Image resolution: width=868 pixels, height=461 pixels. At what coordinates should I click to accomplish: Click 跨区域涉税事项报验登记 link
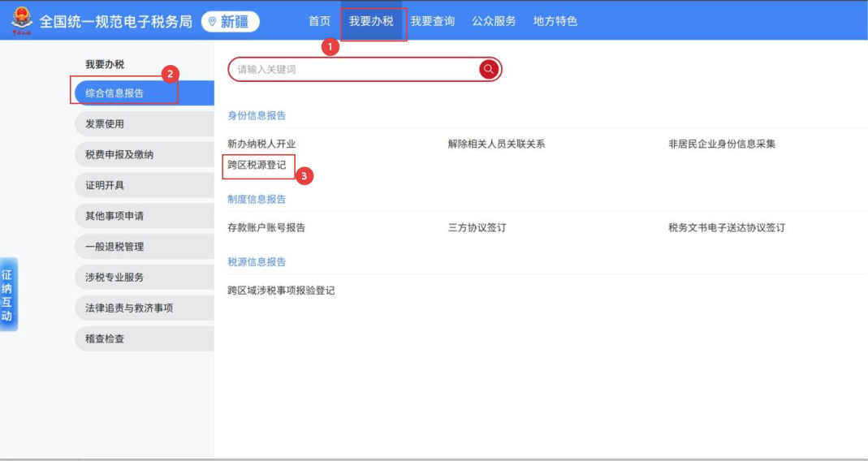pos(281,291)
